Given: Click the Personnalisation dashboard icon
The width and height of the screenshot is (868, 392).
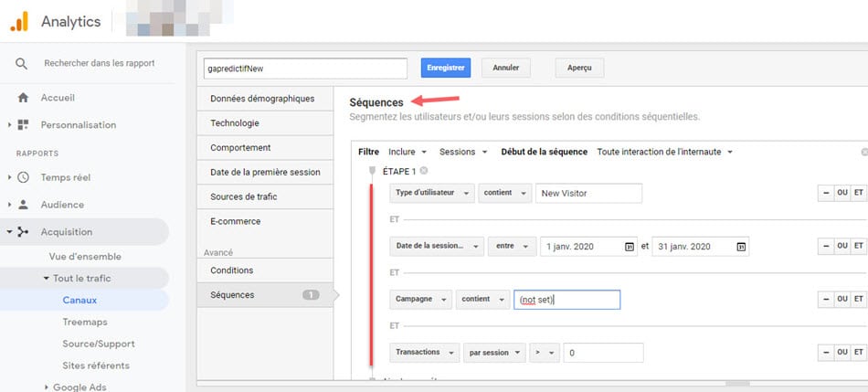Looking at the screenshot, I should click(x=23, y=124).
